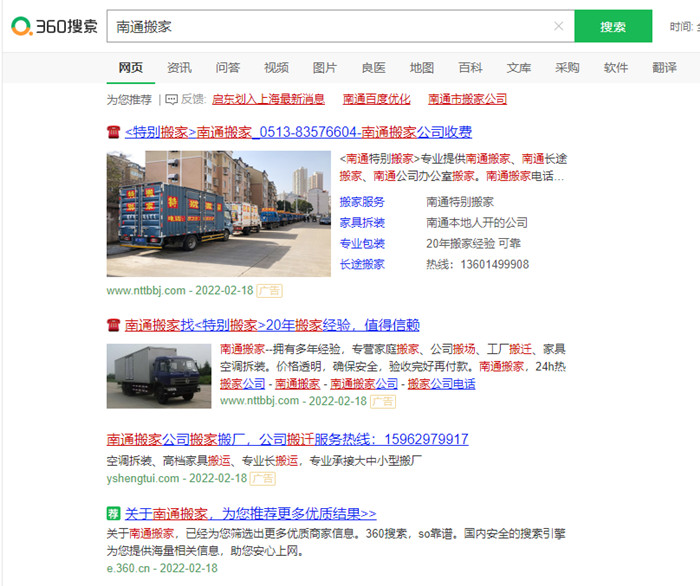Open the single blue truck thumbnail
This screenshot has height=586, width=700.
159,376
